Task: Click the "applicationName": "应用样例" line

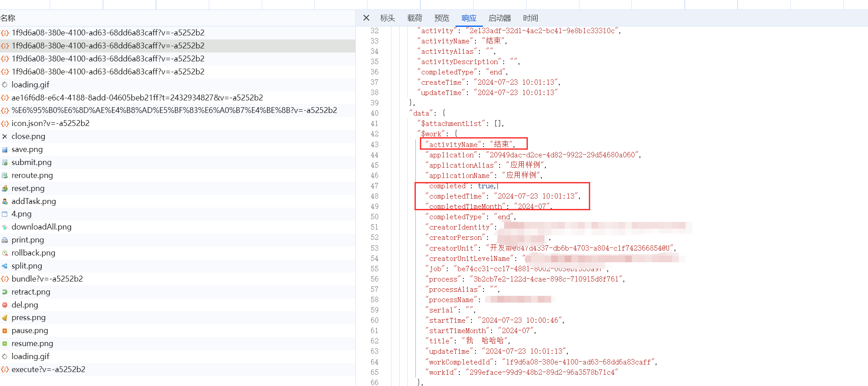Action: [x=484, y=176]
